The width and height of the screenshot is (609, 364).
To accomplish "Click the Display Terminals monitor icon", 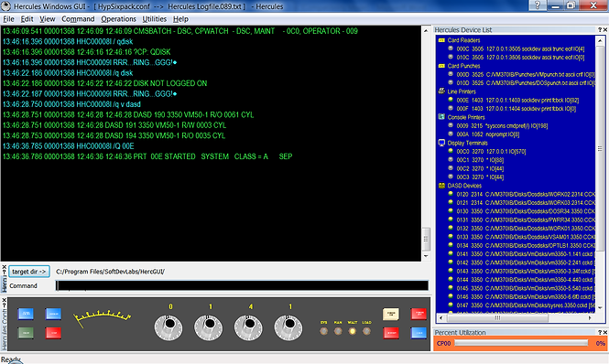I will pos(441,143).
